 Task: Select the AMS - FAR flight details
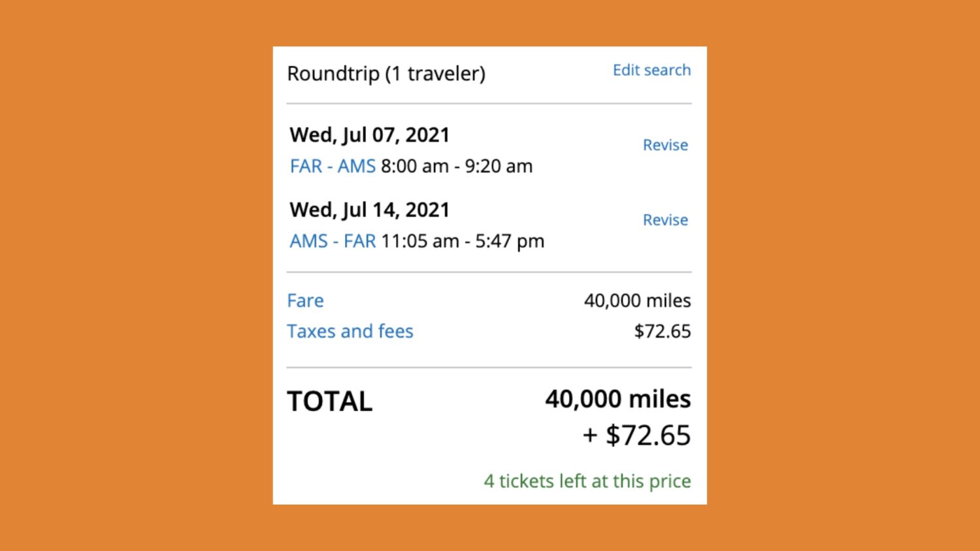pyautogui.click(x=332, y=241)
